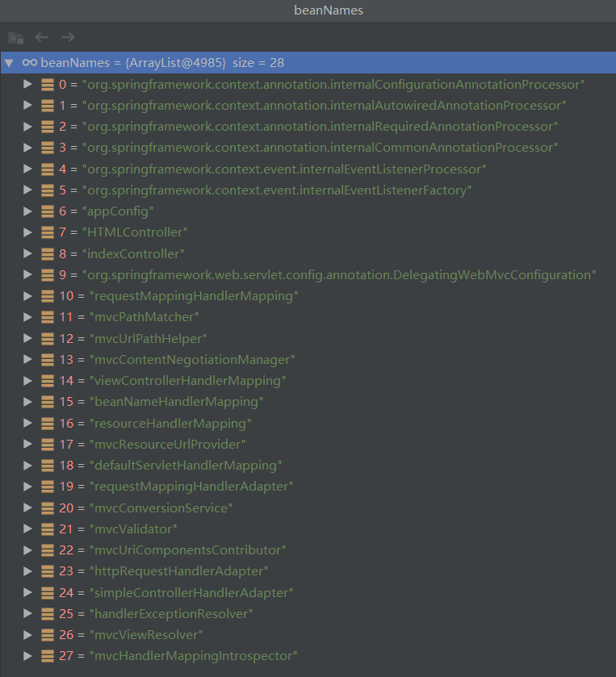Click the field icon of element 20 mvcConversionService
Viewport: 616px width, 677px height.
[x=47, y=508]
